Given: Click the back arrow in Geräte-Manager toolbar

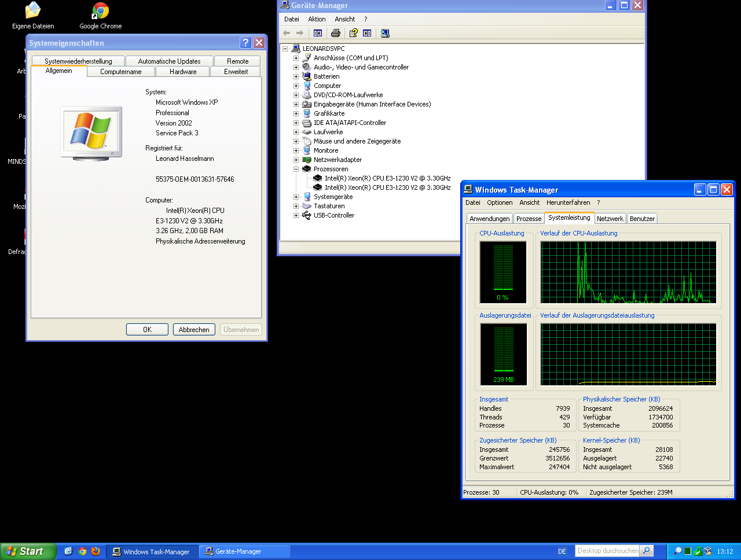Looking at the screenshot, I should 287,33.
